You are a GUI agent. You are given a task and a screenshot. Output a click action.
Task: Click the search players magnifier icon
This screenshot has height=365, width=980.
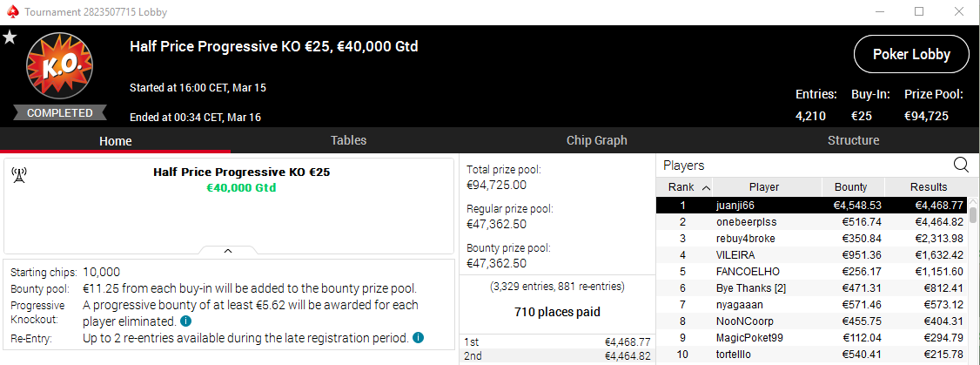(961, 165)
